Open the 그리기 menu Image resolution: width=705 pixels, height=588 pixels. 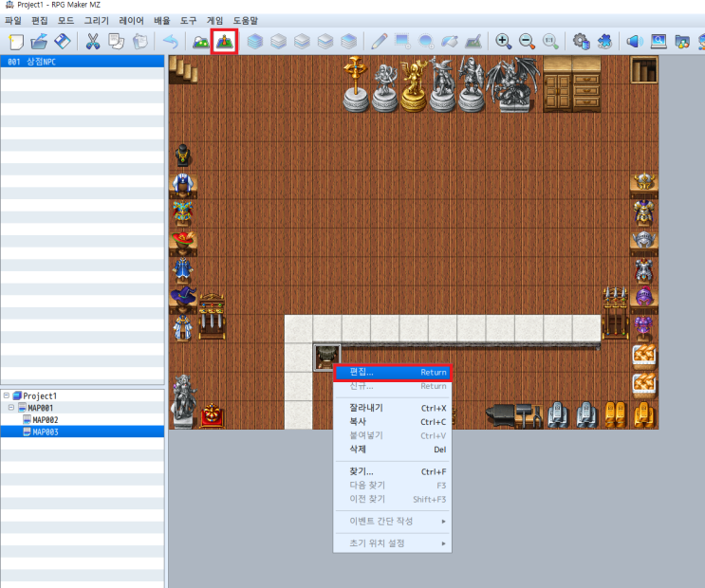[96, 21]
